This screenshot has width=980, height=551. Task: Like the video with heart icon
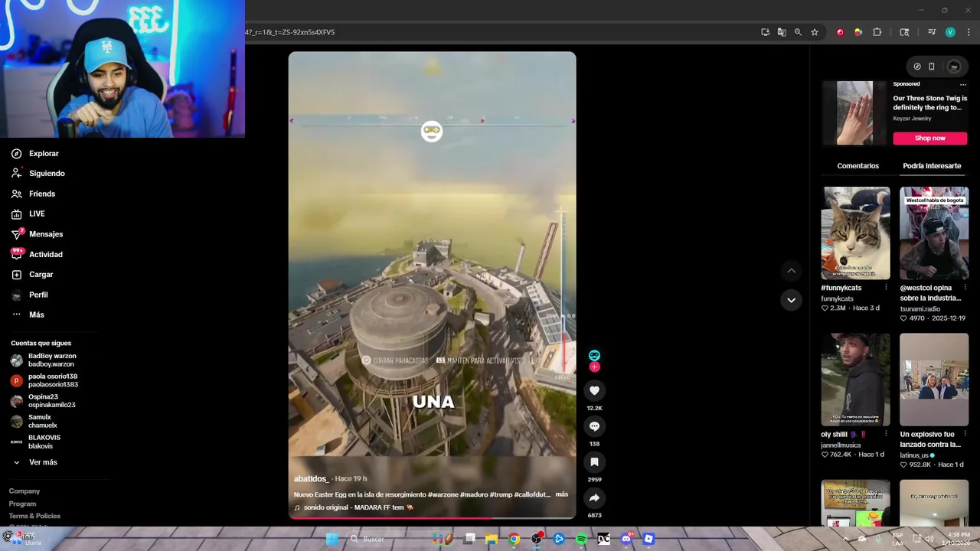click(594, 390)
